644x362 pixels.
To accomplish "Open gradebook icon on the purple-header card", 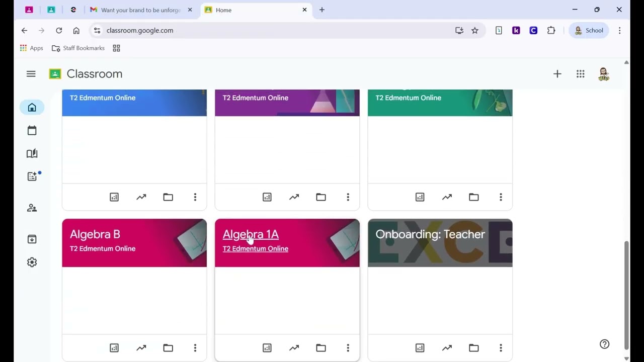I will coord(267,197).
